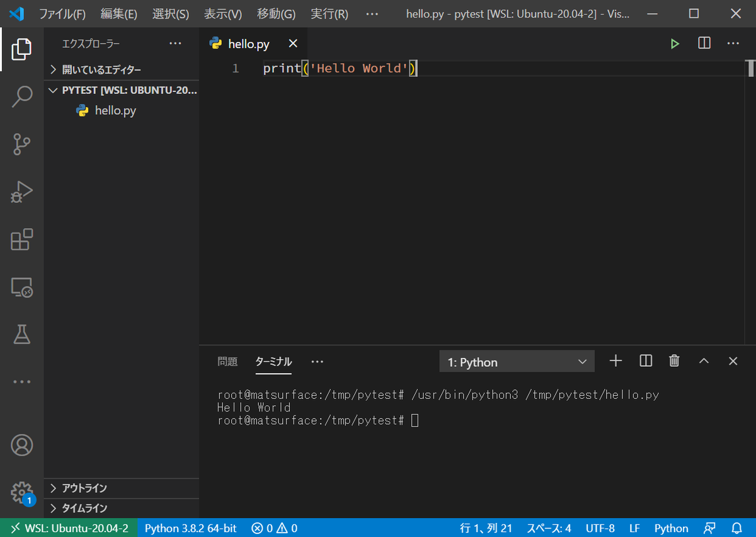This screenshot has height=537, width=756.
Task: Click the terminal prompt input cursor
Action: tap(415, 420)
